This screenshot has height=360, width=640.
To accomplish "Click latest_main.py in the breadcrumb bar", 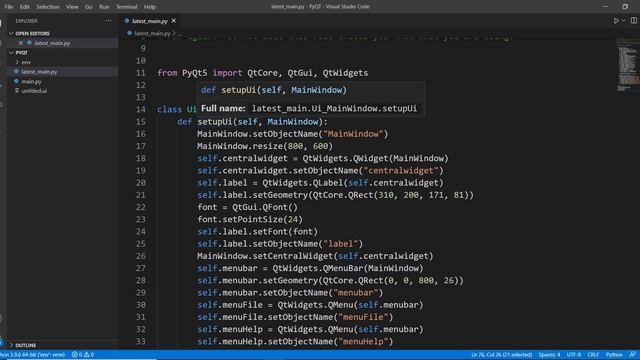I will coord(152,33).
